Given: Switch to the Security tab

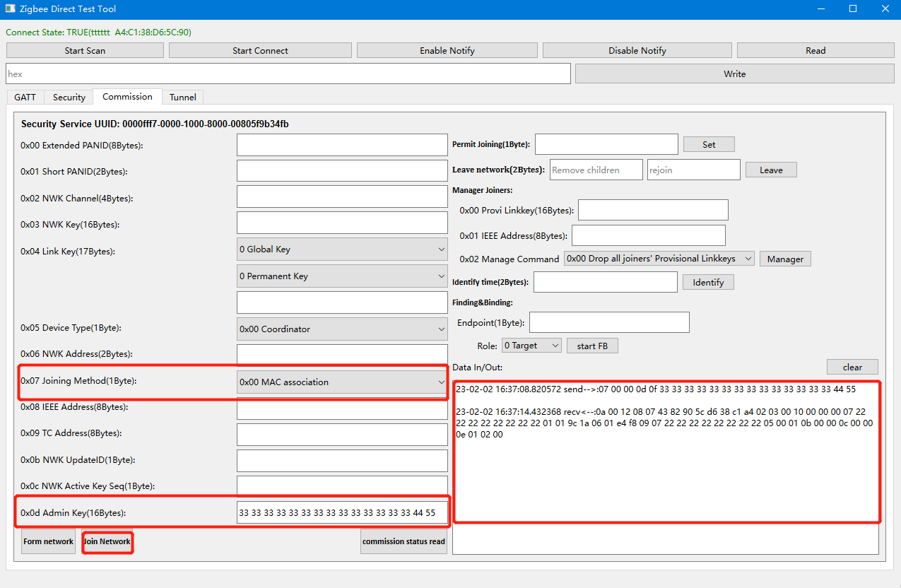Looking at the screenshot, I should (x=69, y=97).
